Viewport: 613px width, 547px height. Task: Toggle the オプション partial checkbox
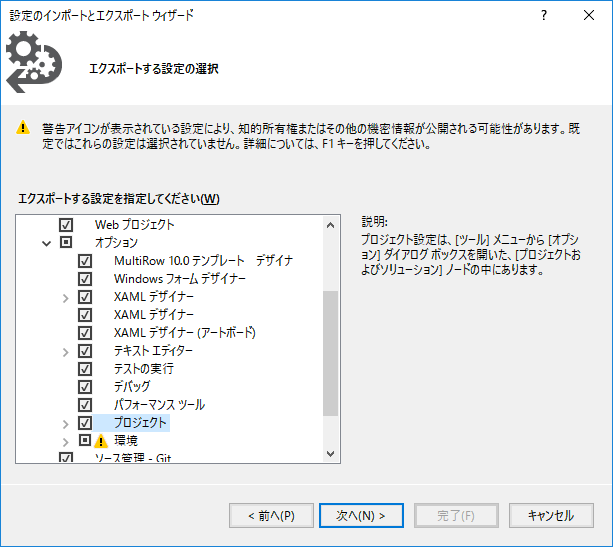(x=66, y=242)
